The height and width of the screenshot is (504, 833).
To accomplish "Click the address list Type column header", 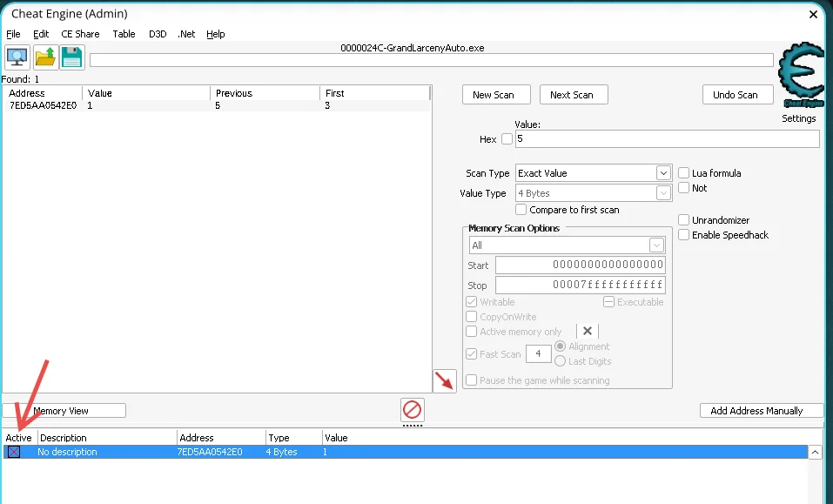I will coord(294,438).
